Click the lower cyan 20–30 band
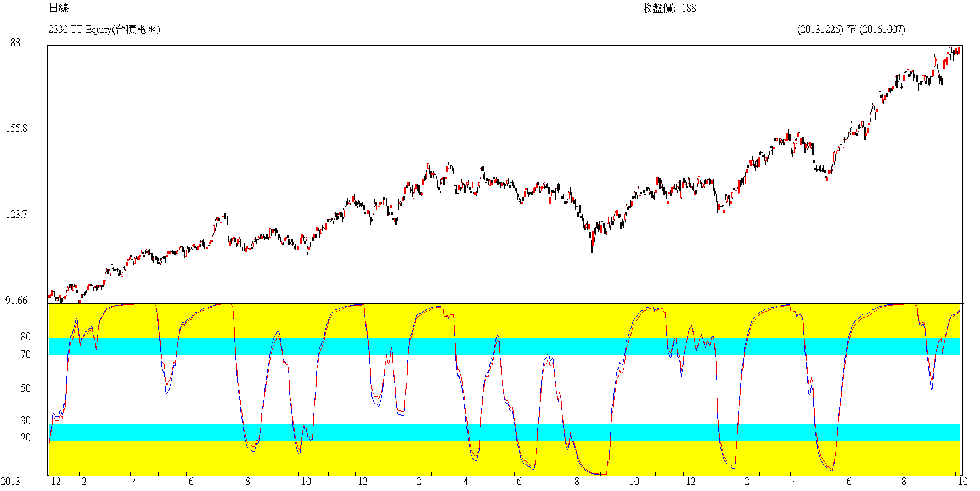Screen dimensions: 980x491 (658, 432)
